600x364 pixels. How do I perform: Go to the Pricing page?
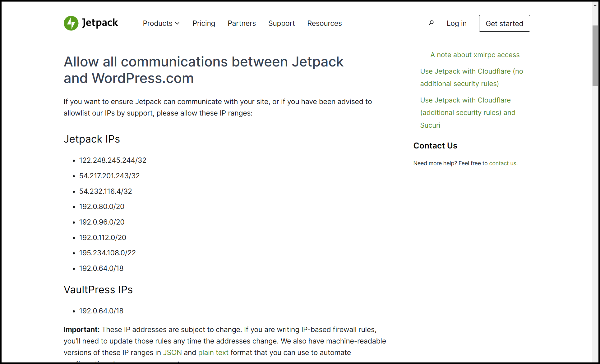click(x=204, y=23)
